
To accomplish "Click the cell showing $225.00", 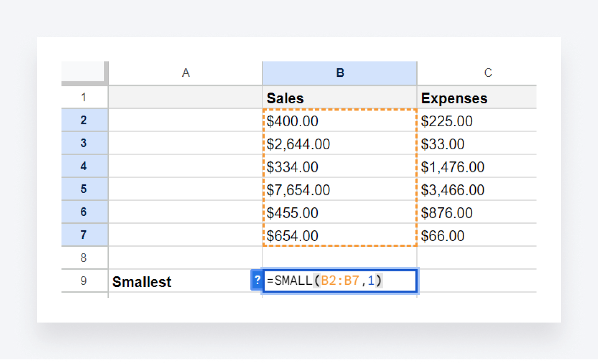I will 477,121.
